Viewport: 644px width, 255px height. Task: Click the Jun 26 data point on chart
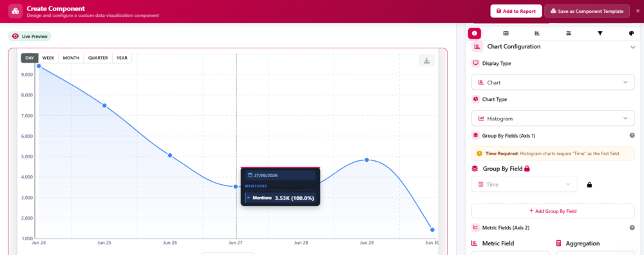[170, 156]
